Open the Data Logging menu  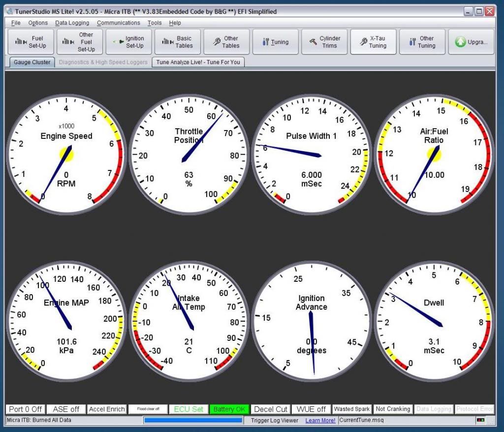(72, 23)
